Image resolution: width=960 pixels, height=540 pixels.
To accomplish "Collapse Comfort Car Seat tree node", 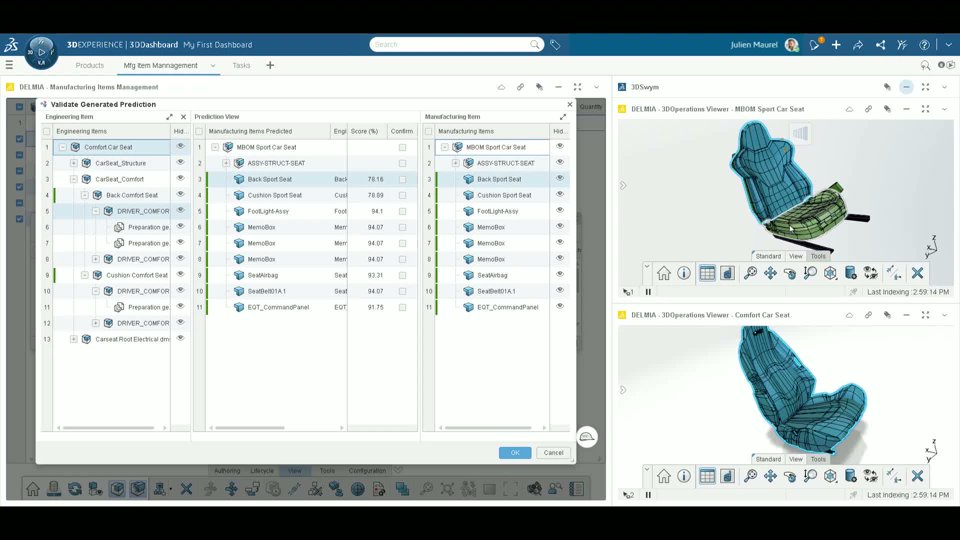I will [x=62, y=147].
